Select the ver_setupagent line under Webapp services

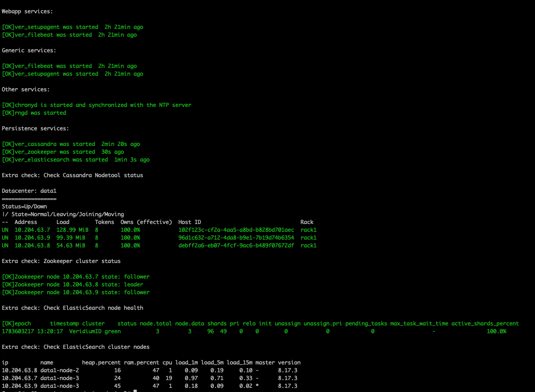coord(72,27)
